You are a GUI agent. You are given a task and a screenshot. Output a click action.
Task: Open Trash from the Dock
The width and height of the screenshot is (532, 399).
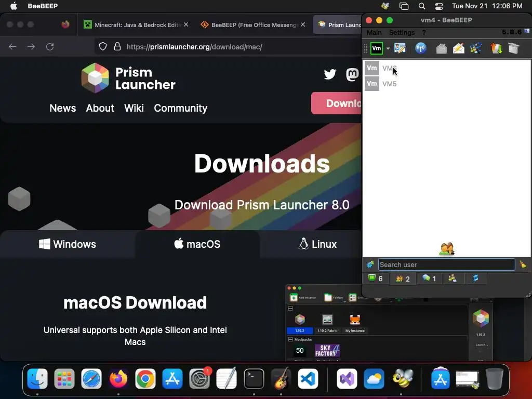coord(495,379)
